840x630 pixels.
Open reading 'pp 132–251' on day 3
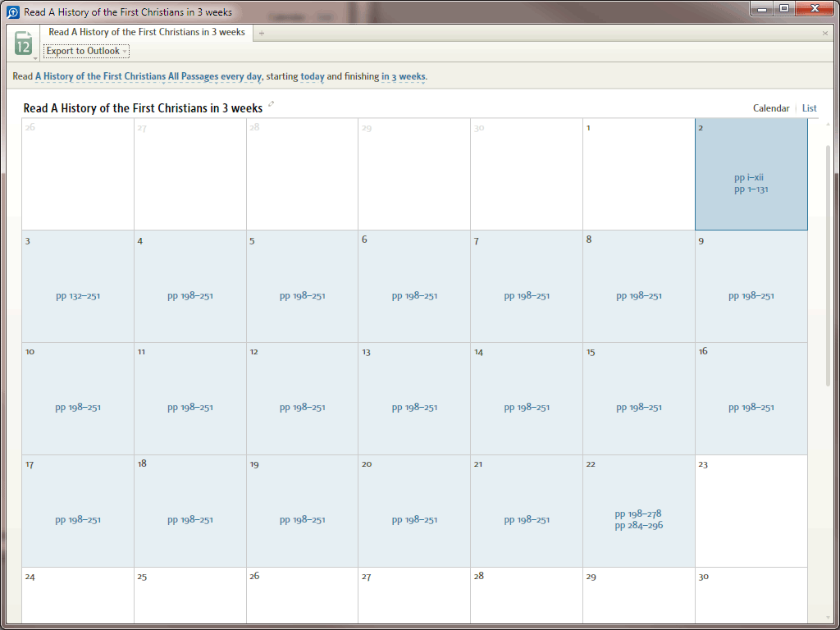(78, 295)
